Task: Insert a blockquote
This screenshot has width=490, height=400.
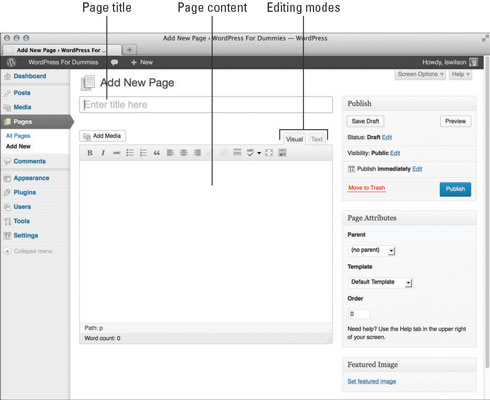Action: 157,153
